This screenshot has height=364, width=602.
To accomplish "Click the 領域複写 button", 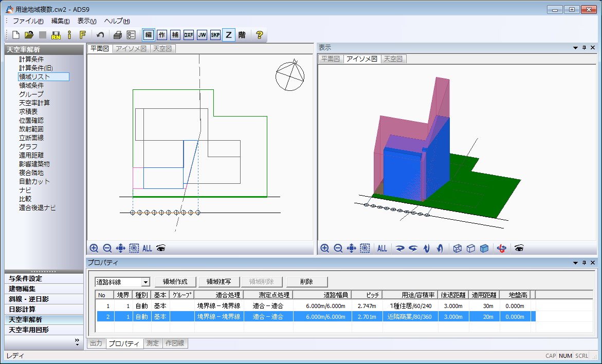I will [x=219, y=282].
